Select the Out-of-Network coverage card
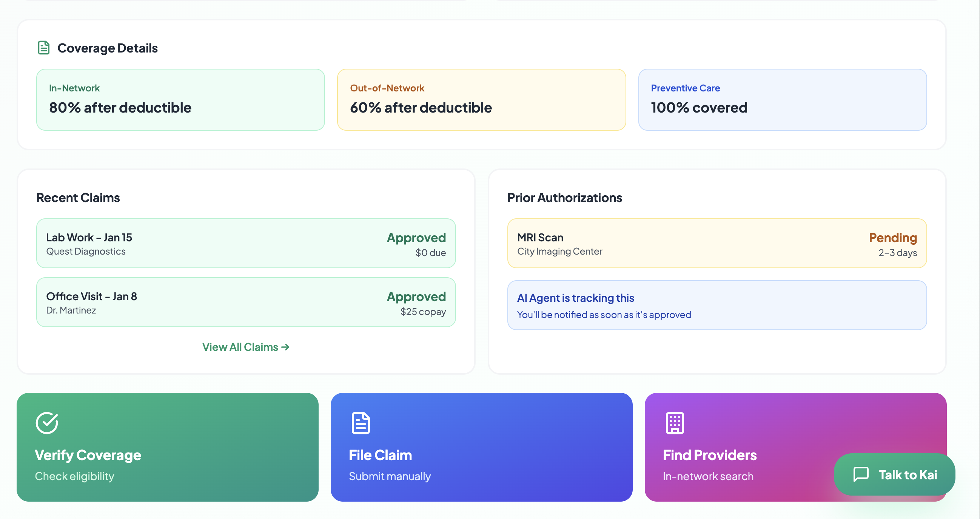 coord(481,99)
